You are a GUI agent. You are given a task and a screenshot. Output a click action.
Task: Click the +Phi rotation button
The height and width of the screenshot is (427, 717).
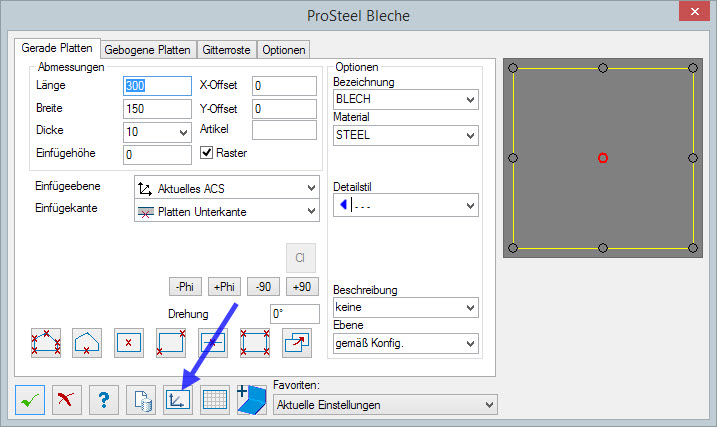[x=224, y=287]
